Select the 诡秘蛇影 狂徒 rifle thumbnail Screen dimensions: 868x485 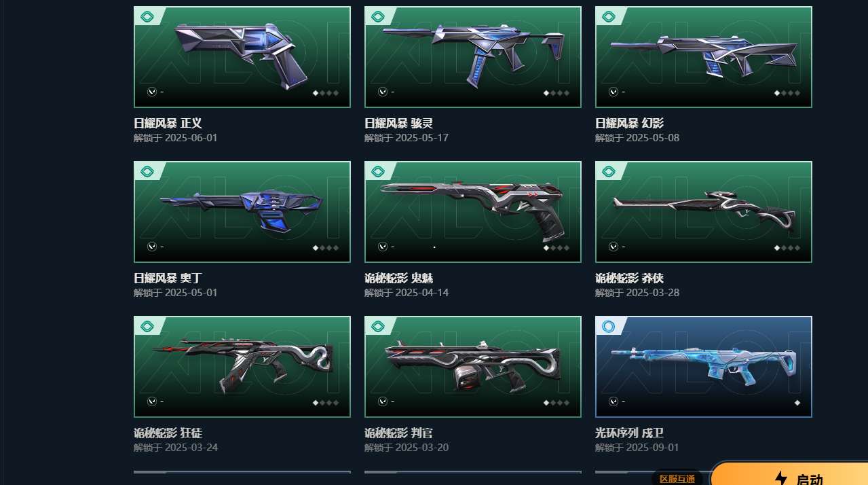[x=242, y=367]
